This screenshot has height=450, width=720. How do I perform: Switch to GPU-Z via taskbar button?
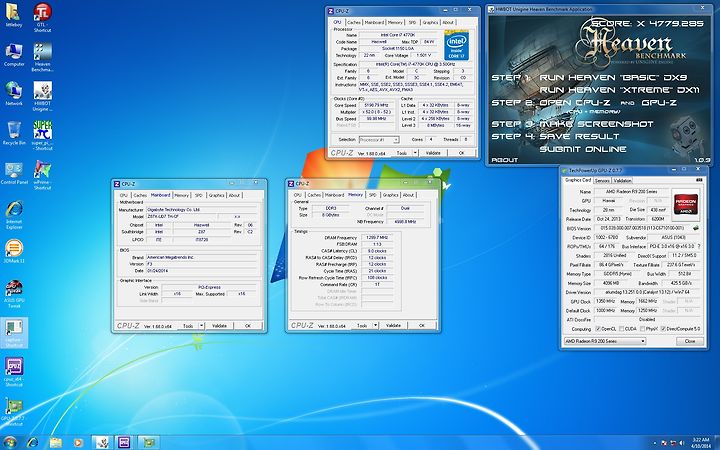pyautogui.click(x=148, y=442)
